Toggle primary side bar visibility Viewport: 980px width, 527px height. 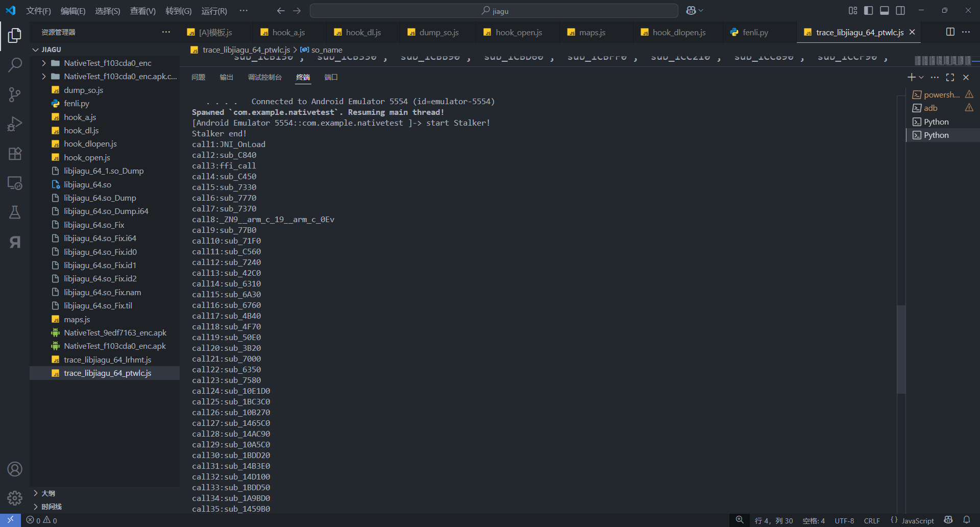pos(869,11)
